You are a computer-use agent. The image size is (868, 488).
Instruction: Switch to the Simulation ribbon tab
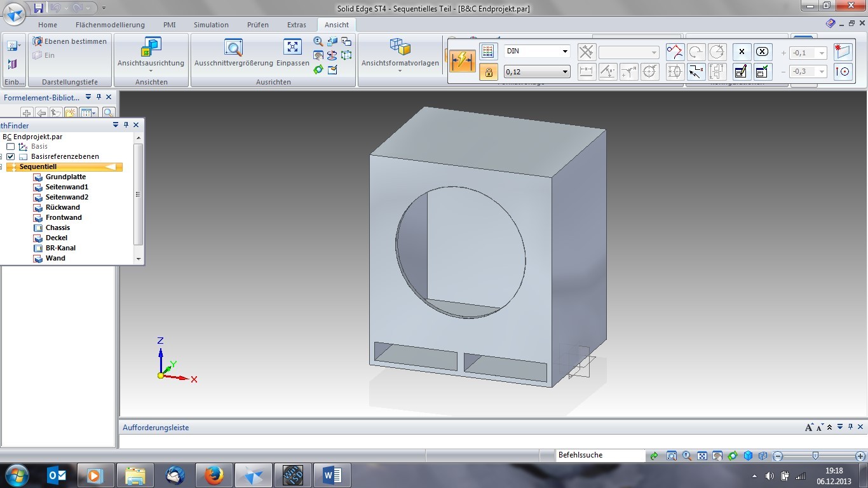(211, 25)
